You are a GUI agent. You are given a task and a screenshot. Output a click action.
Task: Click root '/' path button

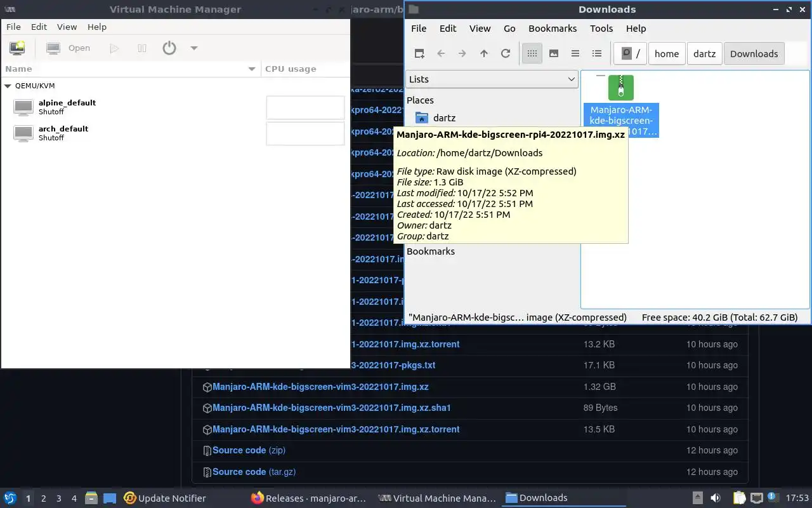pyautogui.click(x=631, y=53)
